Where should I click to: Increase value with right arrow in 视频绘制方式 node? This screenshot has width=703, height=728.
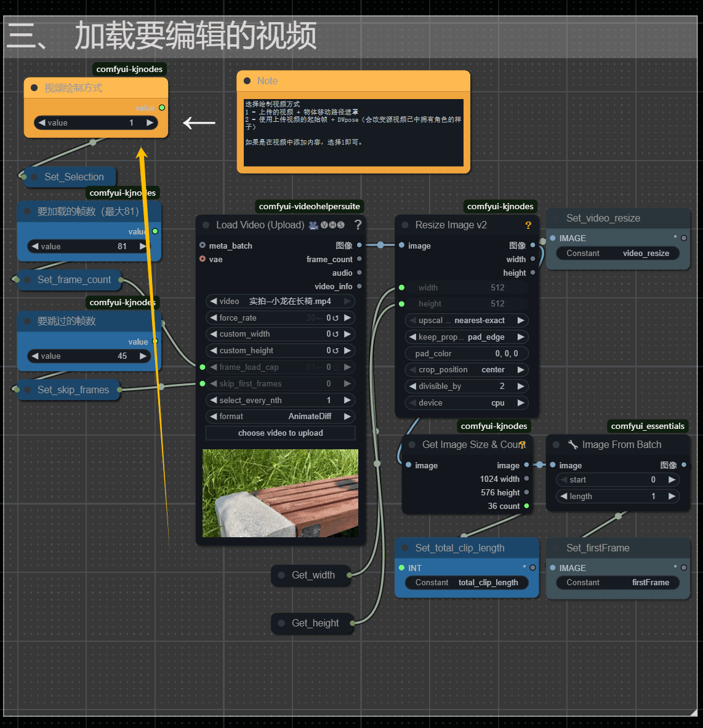pos(150,123)
